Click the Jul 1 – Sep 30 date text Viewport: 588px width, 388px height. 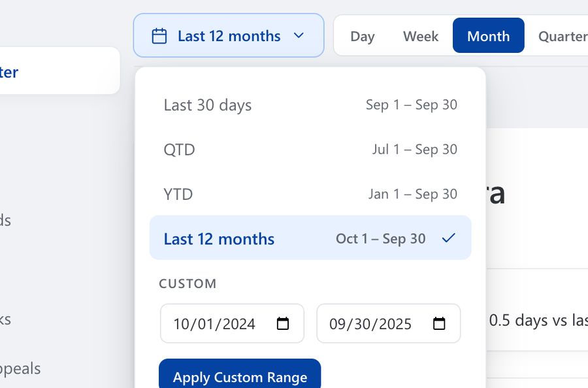point(414,150)
